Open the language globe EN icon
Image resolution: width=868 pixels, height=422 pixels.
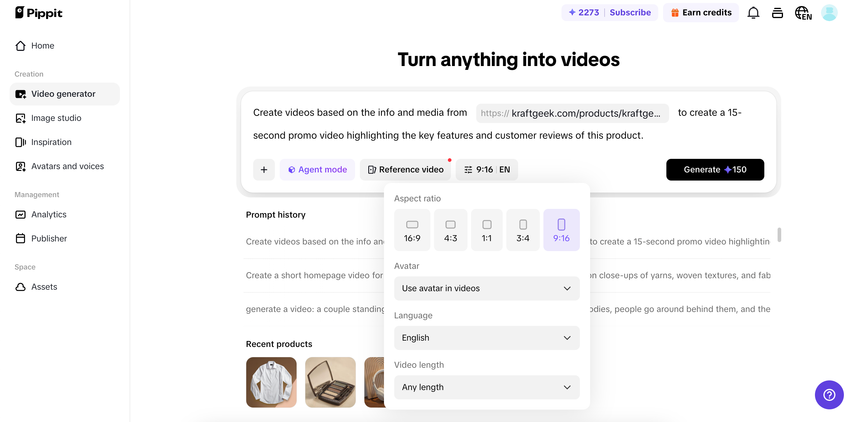pyautogui.click(x=803, y=13)
